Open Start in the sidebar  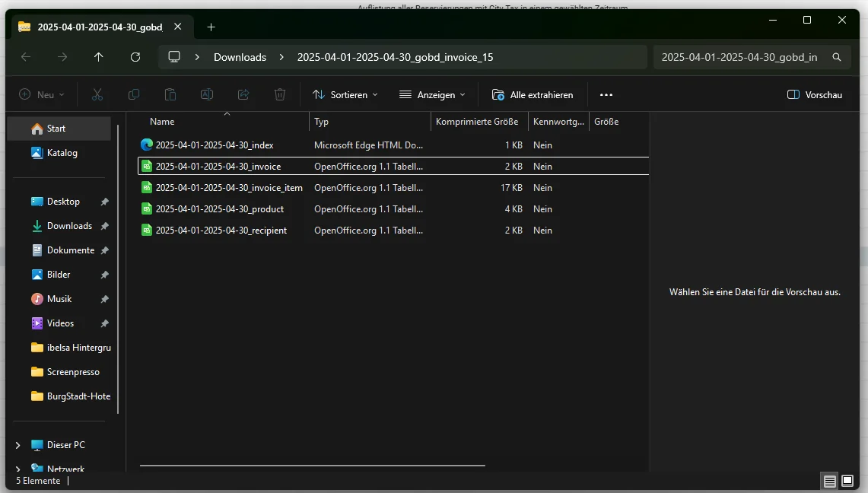pyautogui.click(x=59, y=129)
